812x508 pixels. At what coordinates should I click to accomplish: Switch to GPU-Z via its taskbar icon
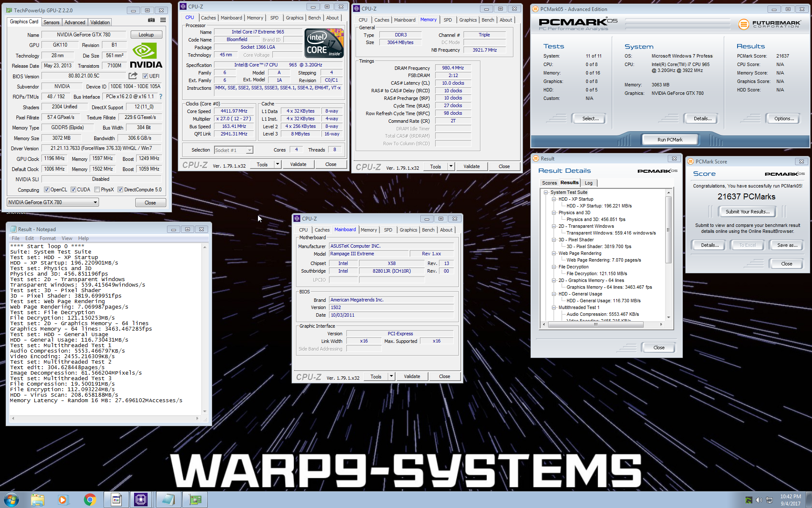[x=195, y=500]
